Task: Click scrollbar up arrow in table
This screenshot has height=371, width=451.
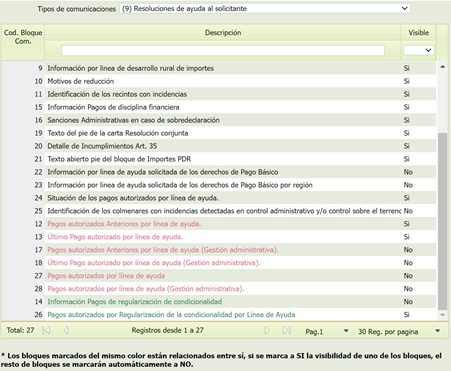Action: 443,67
